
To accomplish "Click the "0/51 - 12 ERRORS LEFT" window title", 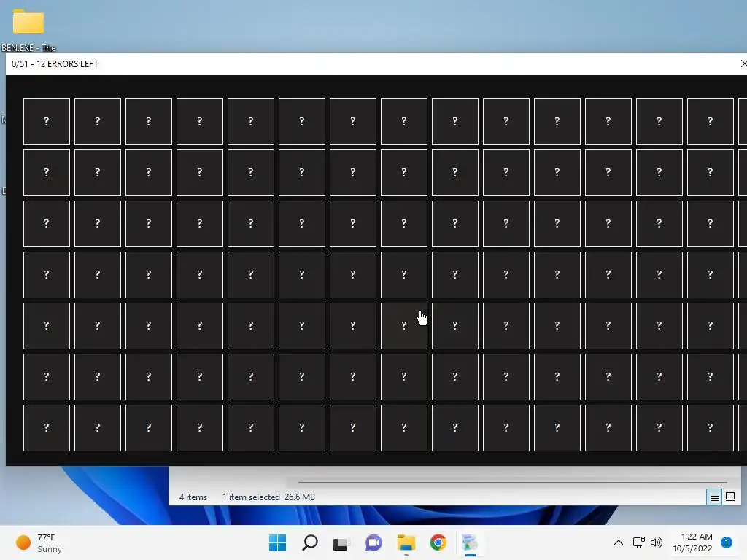I will tap(55, 64).
